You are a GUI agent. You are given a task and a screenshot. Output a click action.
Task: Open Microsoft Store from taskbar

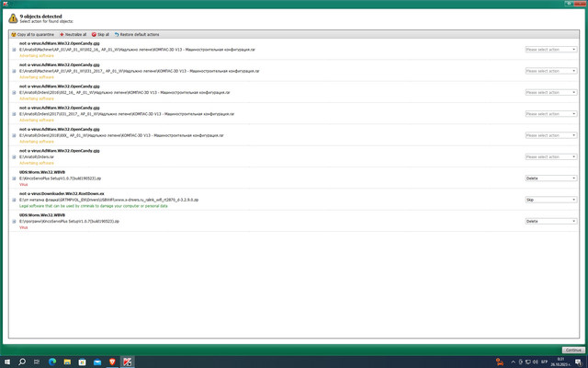tap(82, 362)
